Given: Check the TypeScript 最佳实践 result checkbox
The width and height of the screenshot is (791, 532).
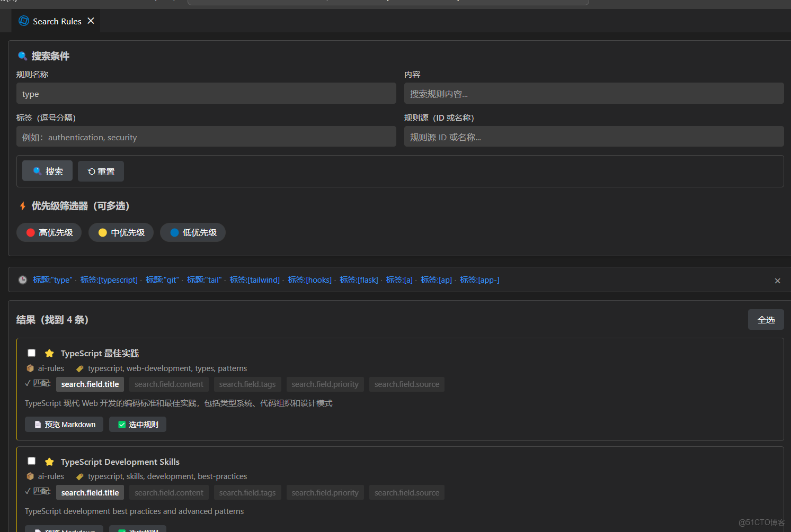Looking at the screenshot, I should (x=32, y=353).
